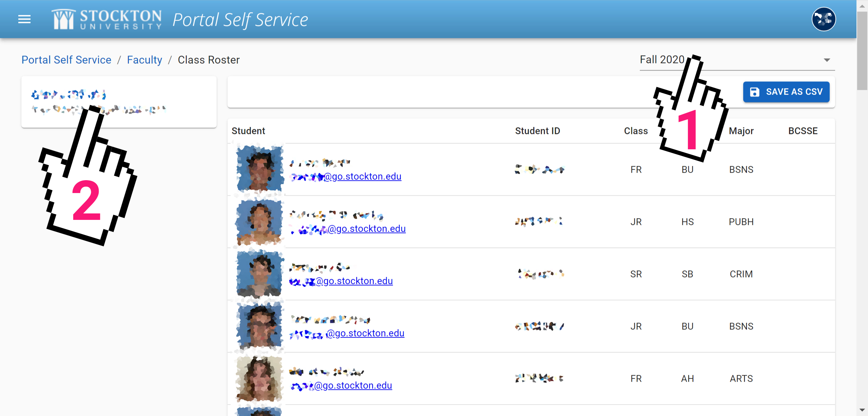Viewport: 868px width, 416px height.
Task: Click the CRIM major cell
Action: (741, 274)
